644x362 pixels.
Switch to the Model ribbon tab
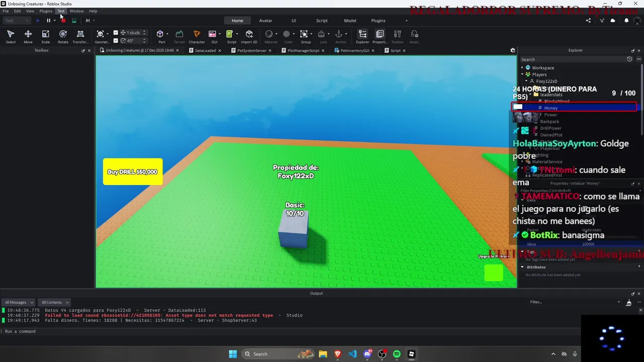tap(350, 21)
